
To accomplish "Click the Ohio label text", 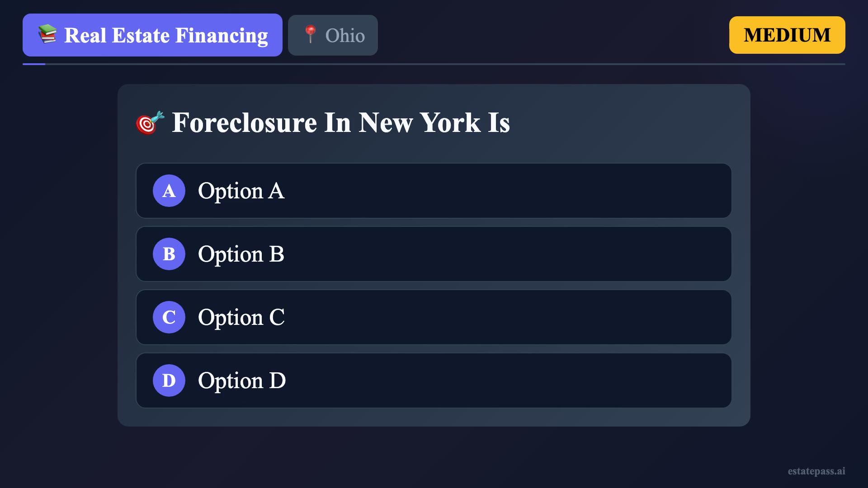I will point(345,36).
